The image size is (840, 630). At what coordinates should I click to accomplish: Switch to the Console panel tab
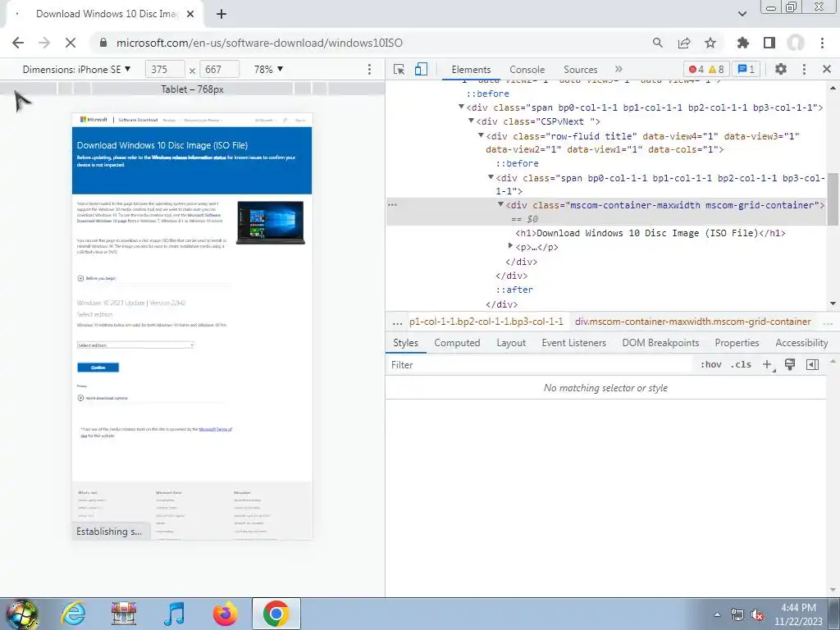tap(527, 70)
